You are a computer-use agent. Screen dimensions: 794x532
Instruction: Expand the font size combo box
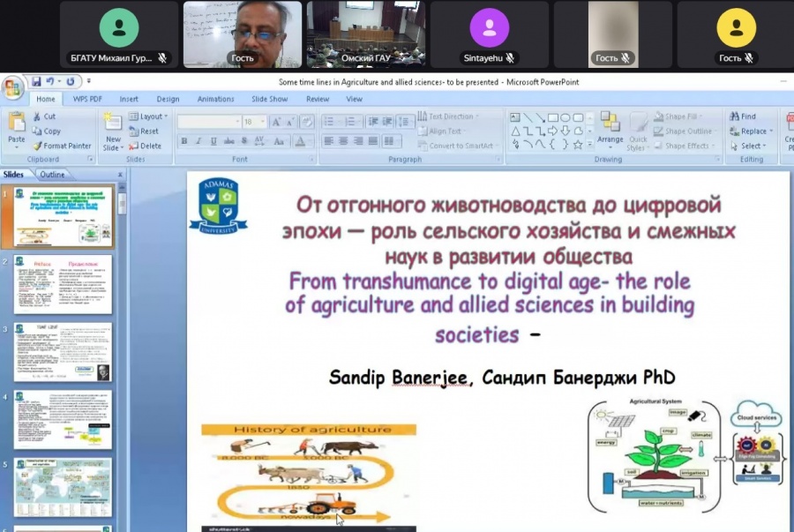tap(263, 122)
